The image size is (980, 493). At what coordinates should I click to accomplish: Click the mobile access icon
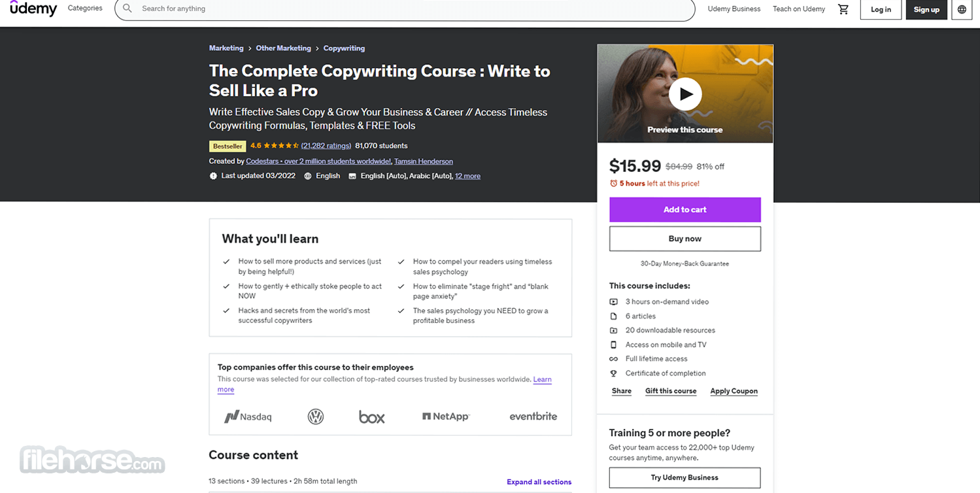point(613,345)
